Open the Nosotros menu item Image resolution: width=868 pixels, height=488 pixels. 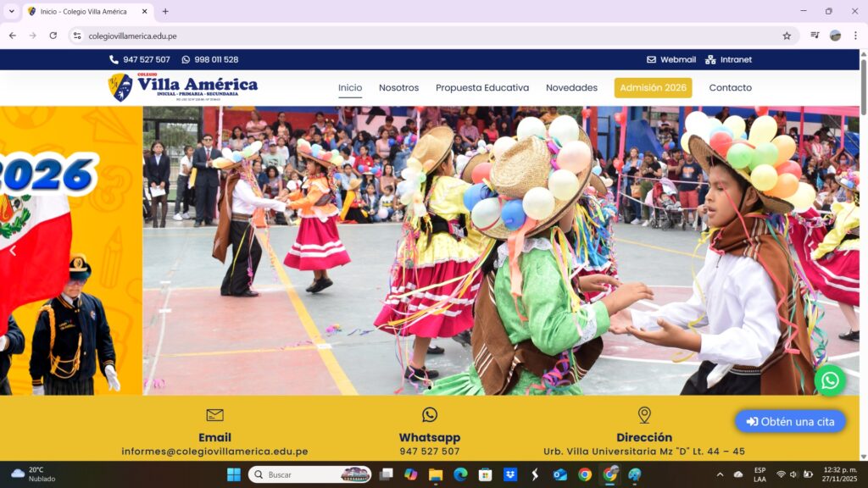coord(398,88)
